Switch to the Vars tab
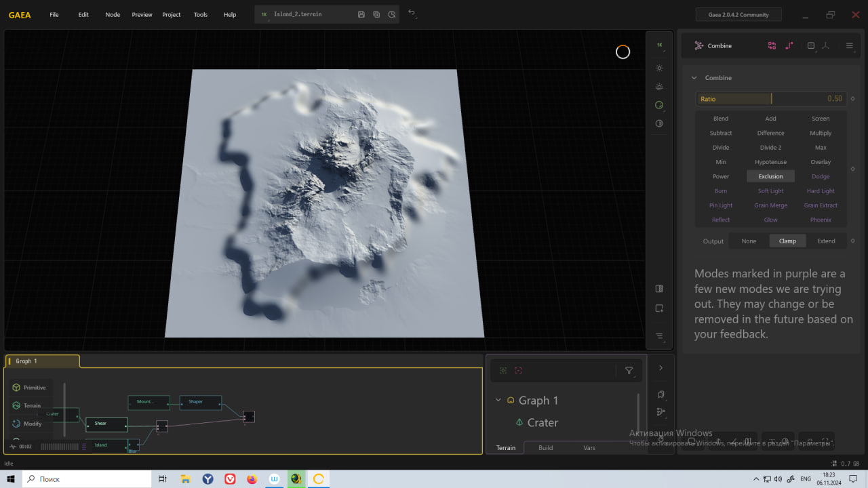868x488 pixels. tap(589, 447)
